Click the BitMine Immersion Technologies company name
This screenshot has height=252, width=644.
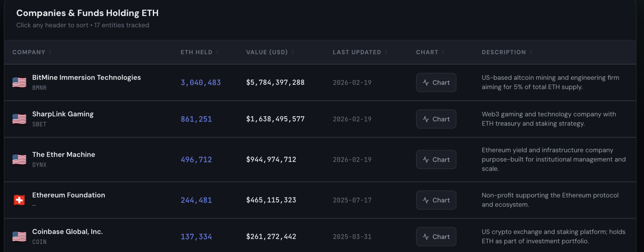(x=87, y=77)
